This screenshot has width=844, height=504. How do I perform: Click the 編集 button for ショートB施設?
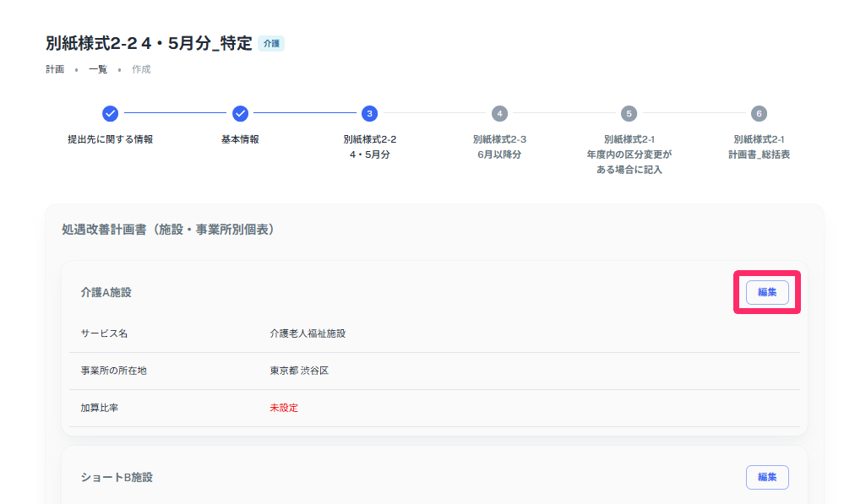767,477
